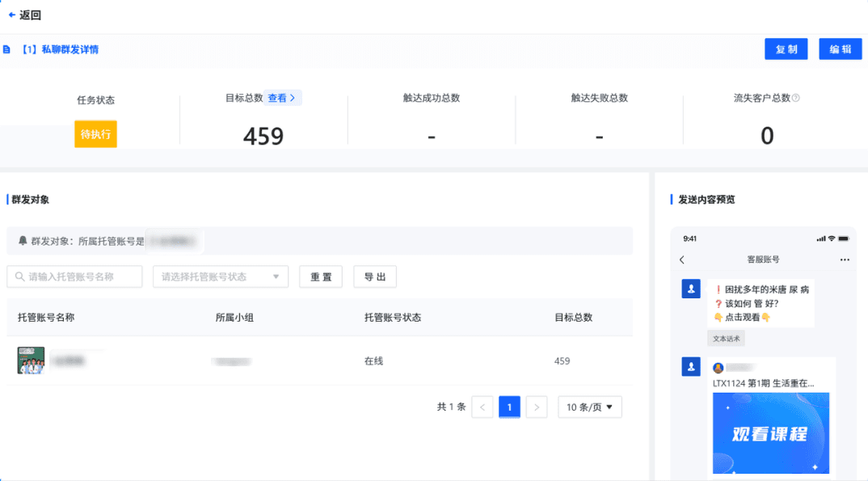Click the 文本话术 tag in preview
868x481 pixels.
click(x=726, y=339)
